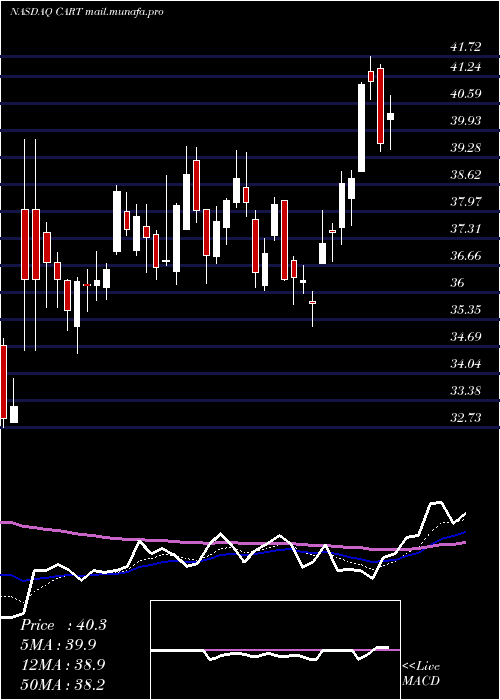The width and height of the screenshot is (500, 700).
Task: Click the large red candle beside the 41.24 level
Action: [380, 106]
